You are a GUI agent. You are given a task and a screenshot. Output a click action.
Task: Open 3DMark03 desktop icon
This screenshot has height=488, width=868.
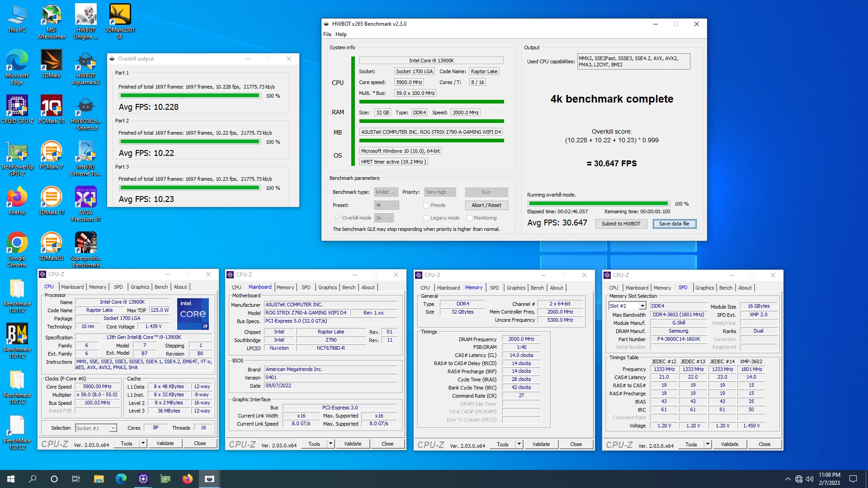[x=51, y=246]
